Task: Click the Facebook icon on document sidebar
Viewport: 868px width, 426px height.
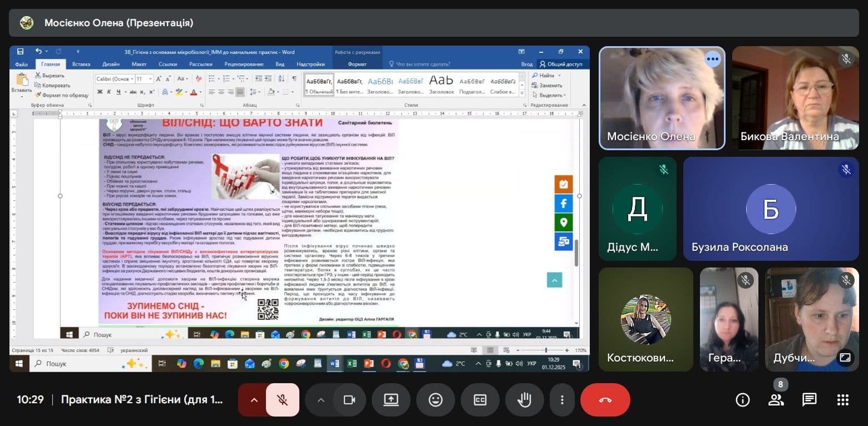Action: 563,203
